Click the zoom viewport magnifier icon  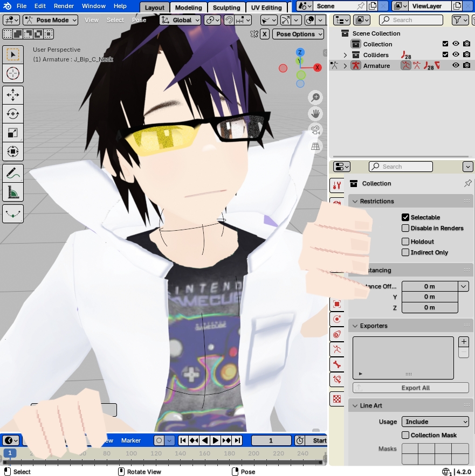click(x=315, y=98)
